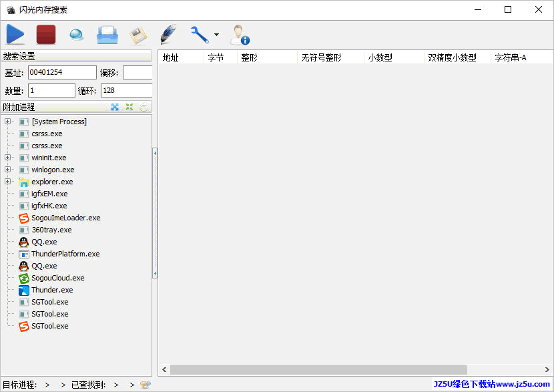Click the app icon in the title bar
The width and height of the screenshot is (554, 392).
pyautogui.click(x=11, y=9)
